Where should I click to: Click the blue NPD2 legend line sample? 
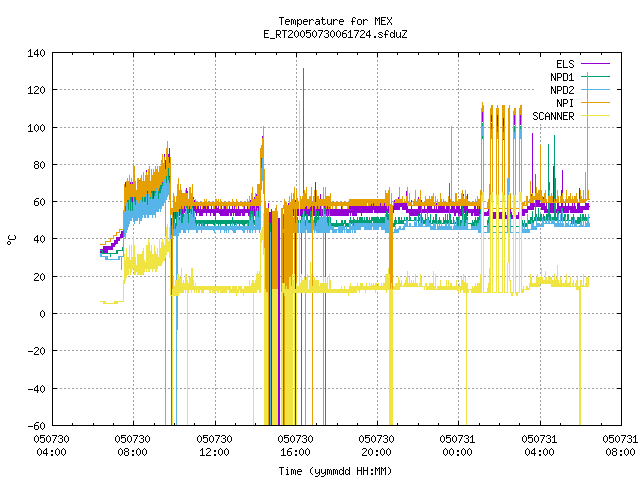595,89
